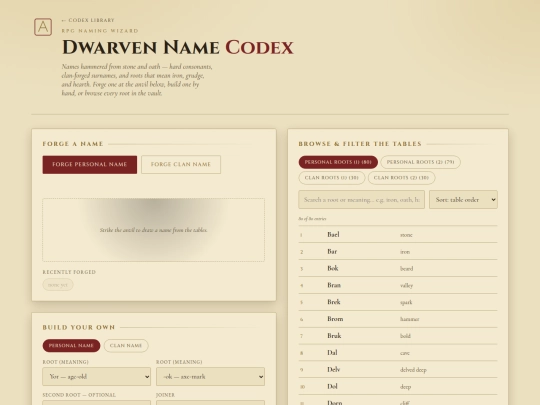Image resolution: width=540 pixels, height=405 pixels.
Task: Click the 'Recently Forged' label
Action: (x=69, y=272)
